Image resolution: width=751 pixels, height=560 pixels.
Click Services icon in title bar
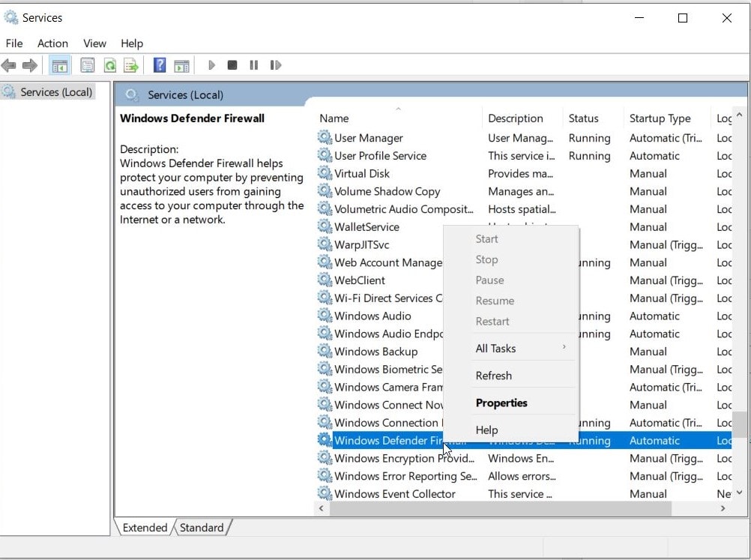pos(10,17)
